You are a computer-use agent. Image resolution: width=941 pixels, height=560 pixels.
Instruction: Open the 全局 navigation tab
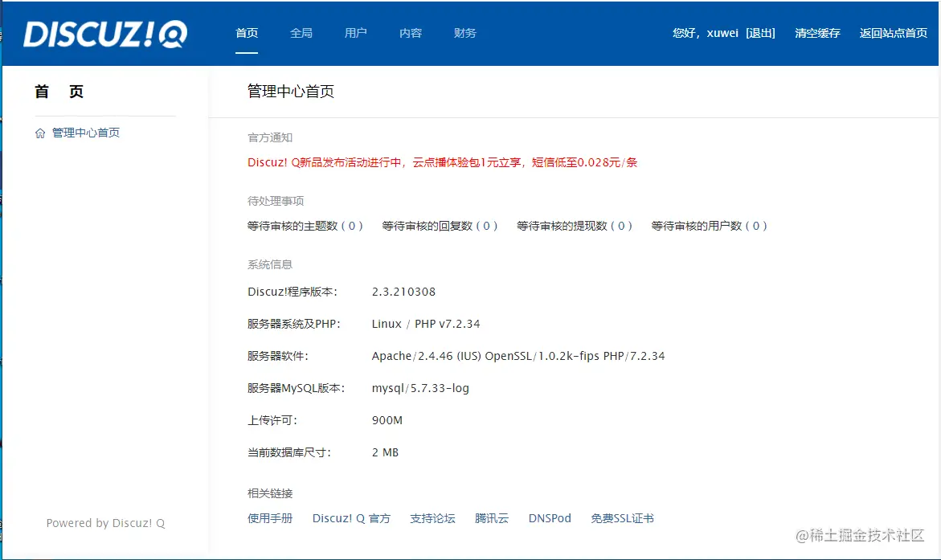click(x=301, y=33)
